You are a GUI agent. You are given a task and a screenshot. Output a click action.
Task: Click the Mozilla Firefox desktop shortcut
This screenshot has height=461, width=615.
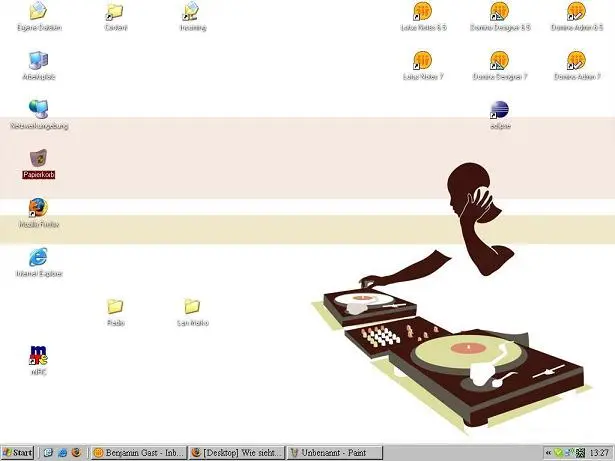click(x=39, y=208)
